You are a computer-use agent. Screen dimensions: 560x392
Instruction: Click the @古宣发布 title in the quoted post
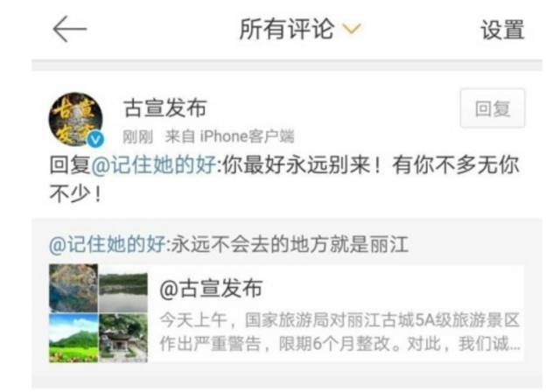211,289
